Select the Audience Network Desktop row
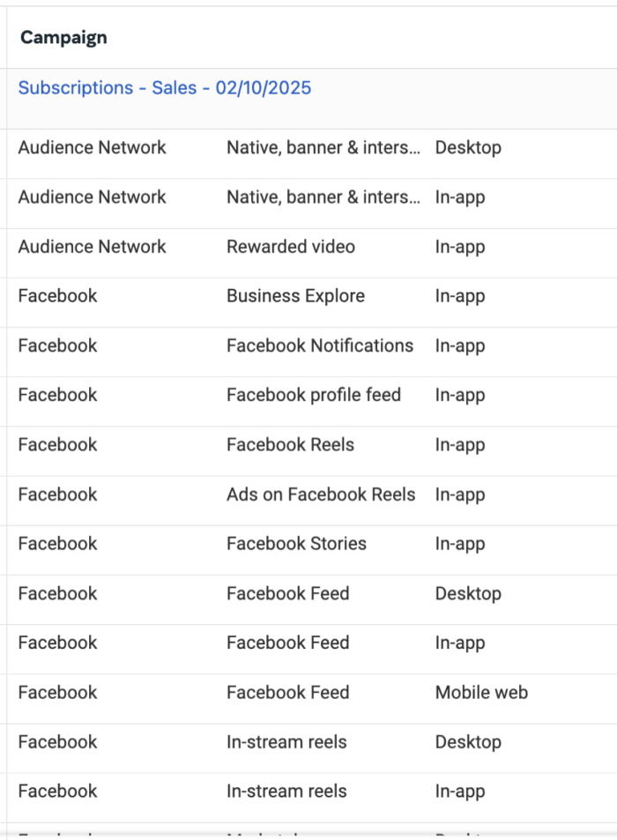The height and width of the screenshot is (840, 617). click(312, 153)
